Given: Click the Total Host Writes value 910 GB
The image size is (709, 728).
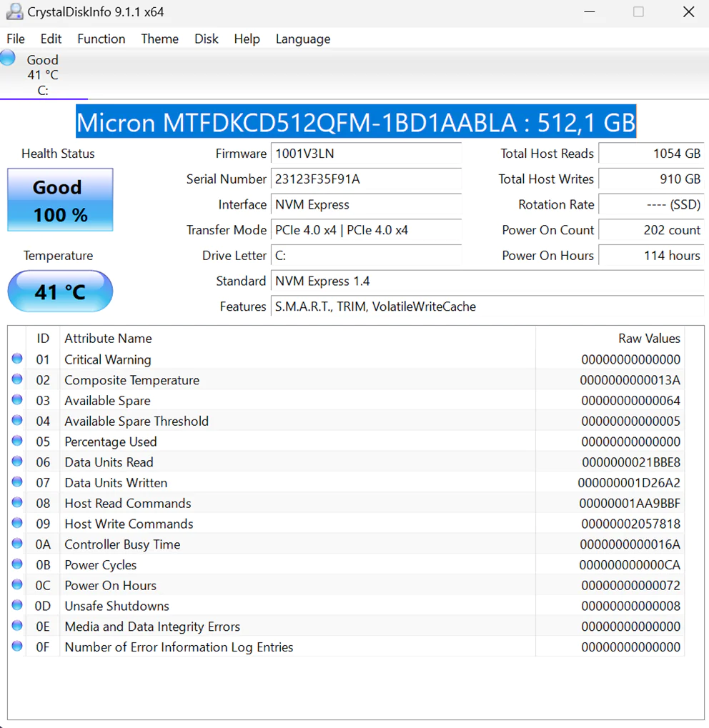Looking at the screenshot, I should click(x=651, y=179).
